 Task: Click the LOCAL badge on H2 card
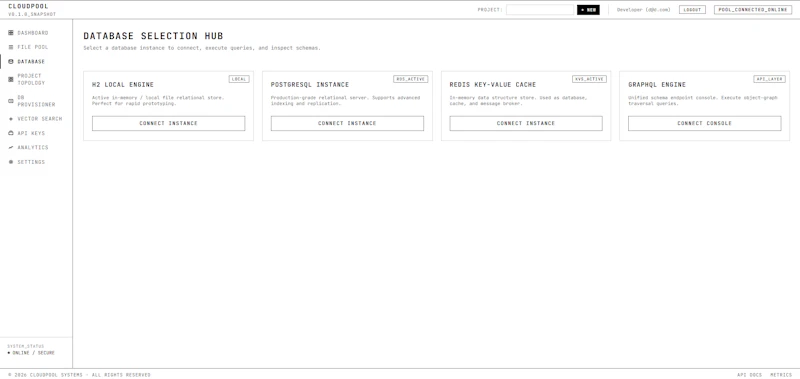(x=239, y=79)
